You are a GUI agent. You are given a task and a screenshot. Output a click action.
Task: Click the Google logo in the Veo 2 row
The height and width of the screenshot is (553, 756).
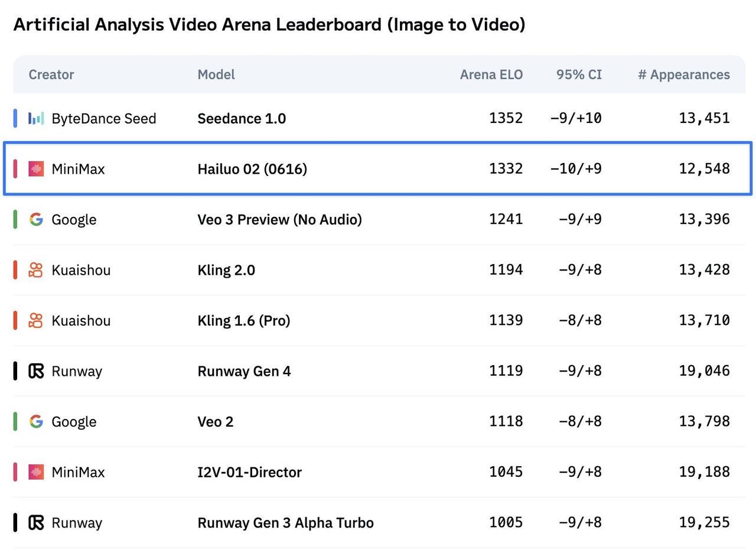[x=36, y=422]
